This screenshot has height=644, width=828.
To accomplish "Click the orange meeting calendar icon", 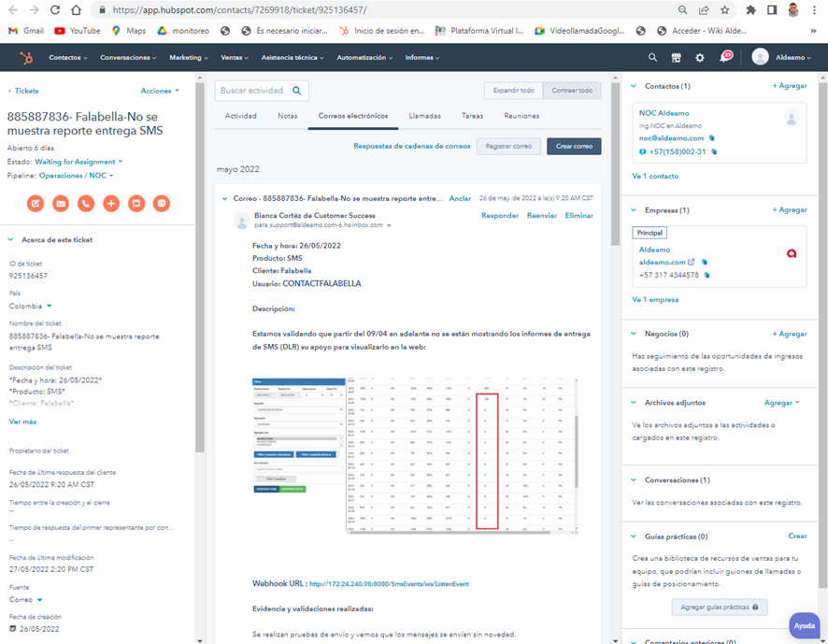I will 162,204.
